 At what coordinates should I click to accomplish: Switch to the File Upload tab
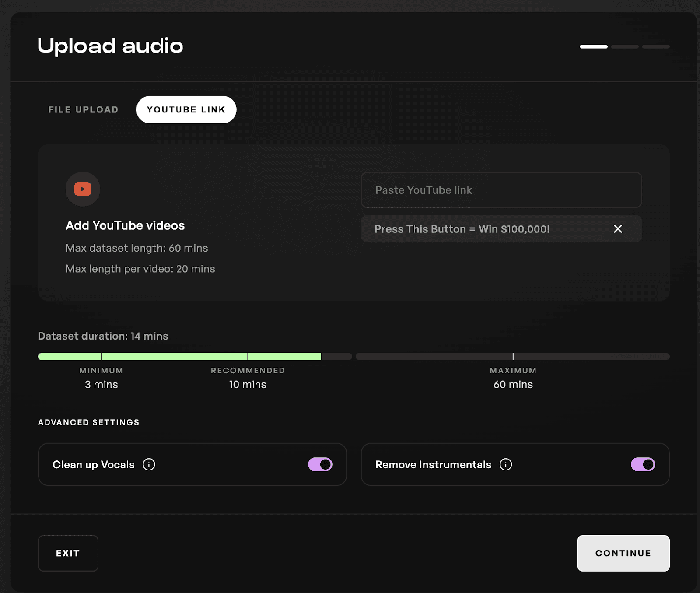[83, 109]
